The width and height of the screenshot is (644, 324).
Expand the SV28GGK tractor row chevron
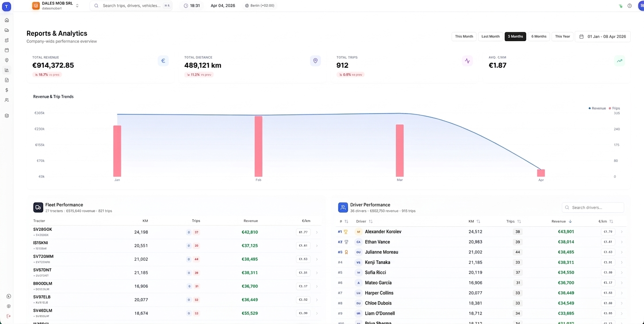click(x=317, y=232)
